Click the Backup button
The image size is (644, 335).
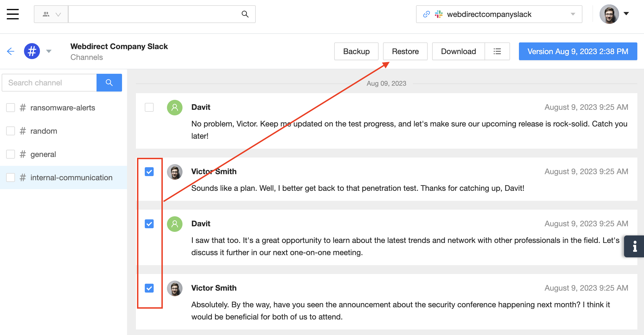(x=356, y=51)
